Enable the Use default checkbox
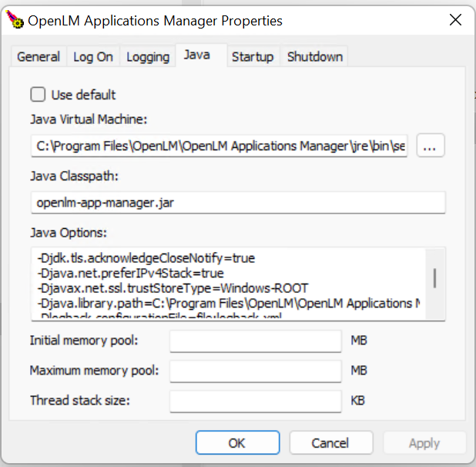The height and width of the screenshot is (467, 476). click(38, 95)
